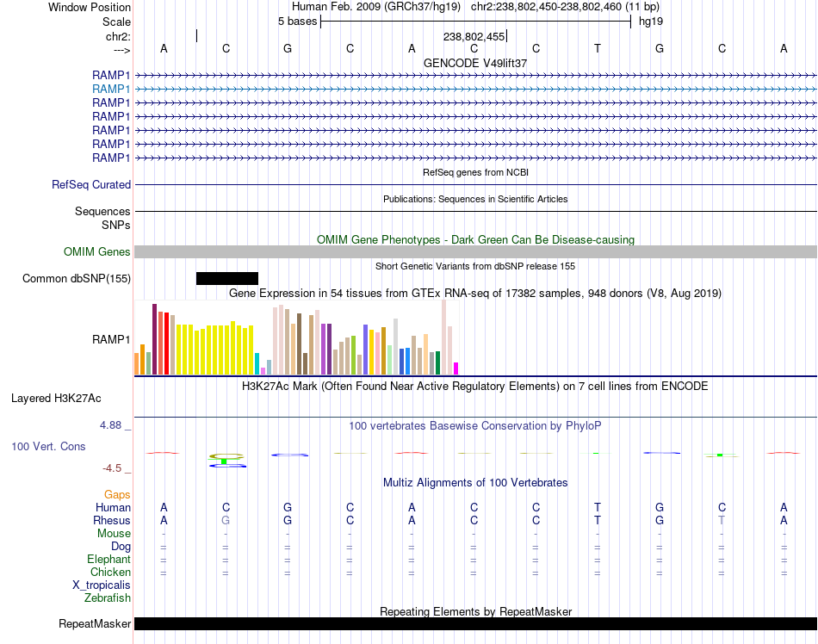Image resolution: width=818 pixels, height=644 pixels.
Task: Click the 'Dog' alignment row label
Action: [121, 547]
